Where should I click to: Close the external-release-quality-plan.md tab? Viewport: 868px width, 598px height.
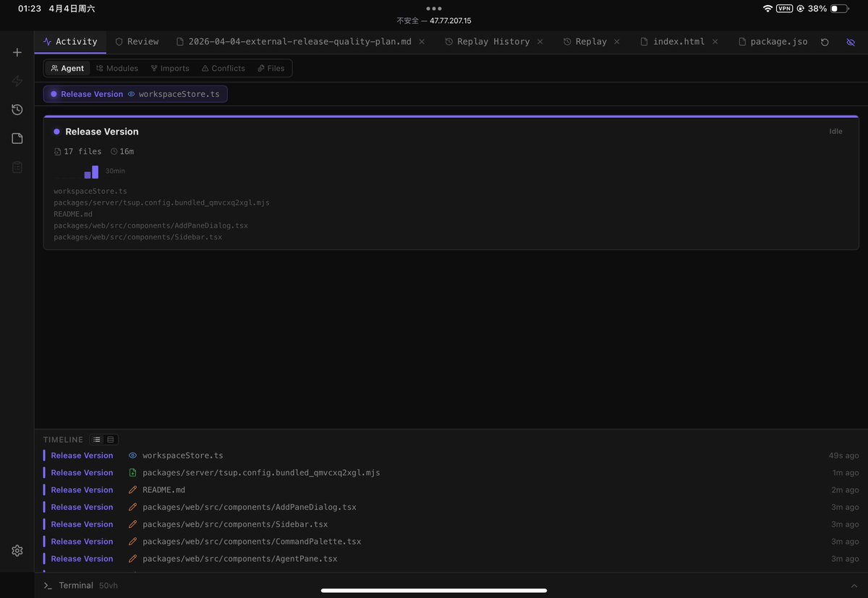point(422,42)
